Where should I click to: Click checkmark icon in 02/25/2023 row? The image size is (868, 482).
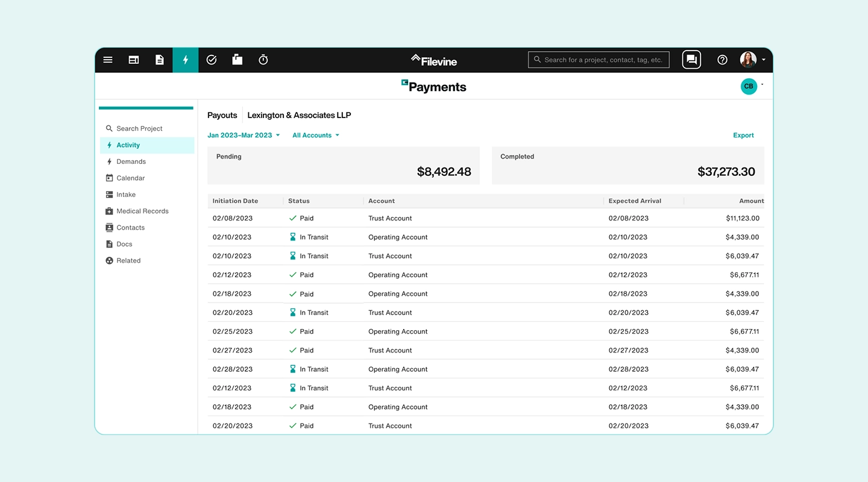(x=293, y=331)
